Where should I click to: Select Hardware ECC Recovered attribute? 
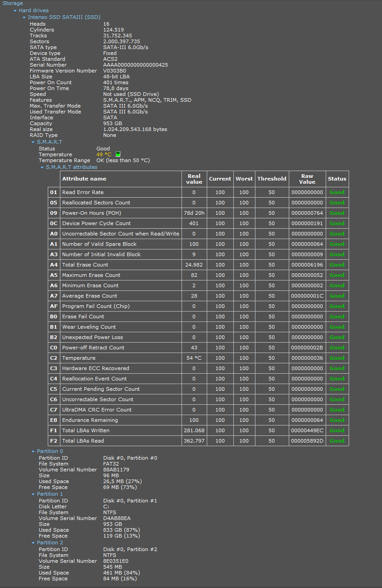(95, 368)
